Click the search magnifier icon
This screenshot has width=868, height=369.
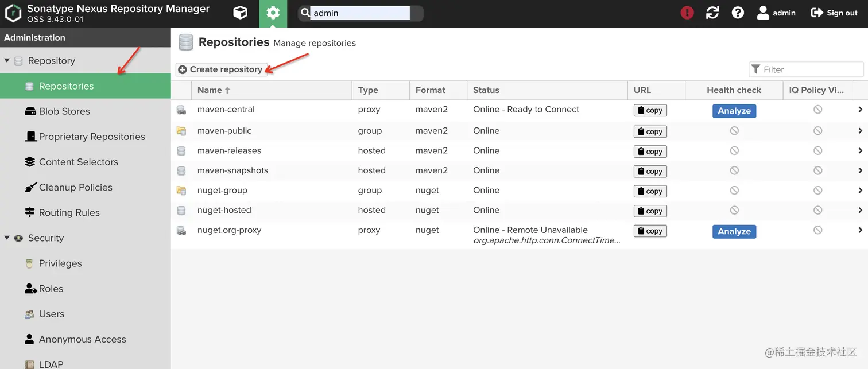click(x=304, y=13)
